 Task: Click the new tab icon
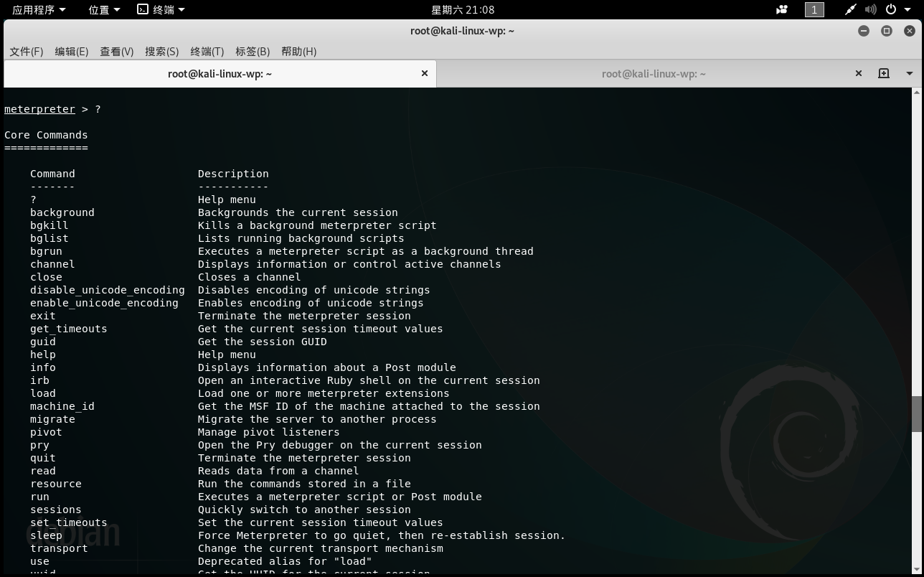pos(884,73)
